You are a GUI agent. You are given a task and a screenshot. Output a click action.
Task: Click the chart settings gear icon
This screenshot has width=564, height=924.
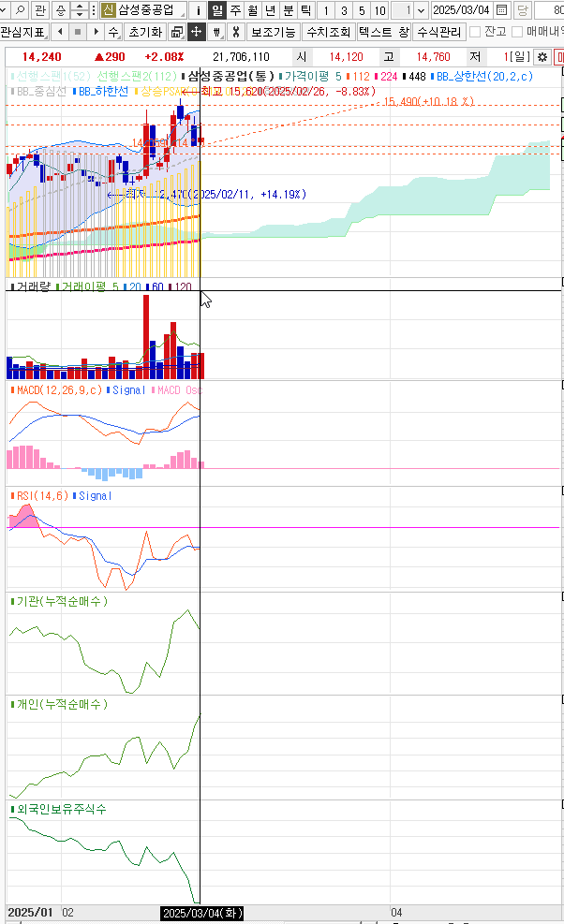[x=542, y=56]
